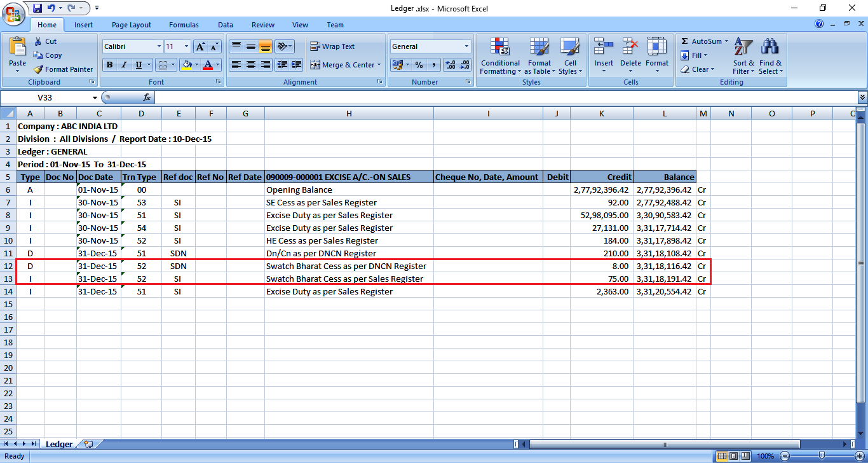
Task: Align text right
Action: [x=265, y=65]
